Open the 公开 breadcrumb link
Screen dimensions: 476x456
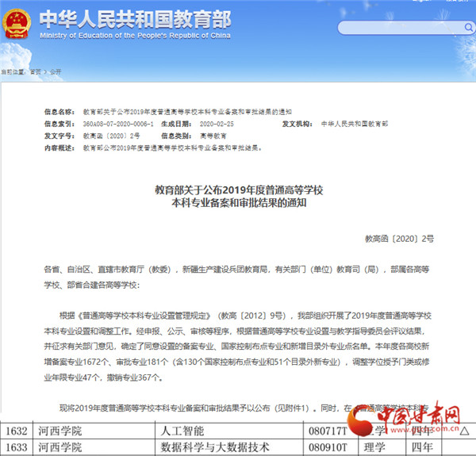(56, 72)
